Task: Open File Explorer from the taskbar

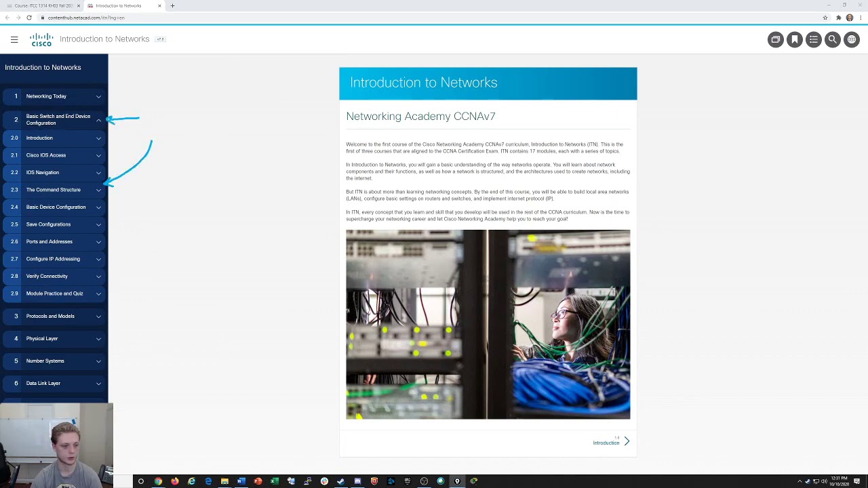Action: [x=224, y=481]
